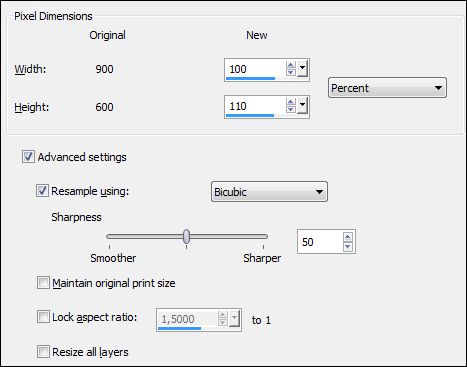Open the Height slider popup arrow

(302, 106)
